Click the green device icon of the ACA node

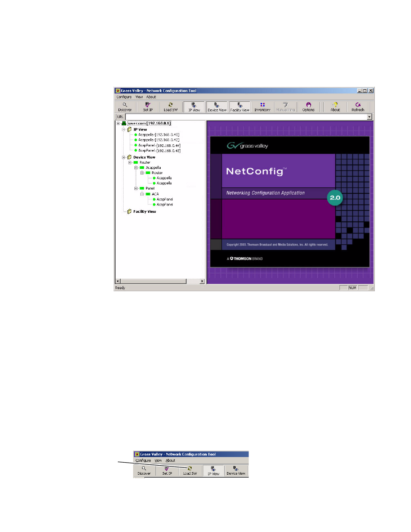pyautogui.click(x=148, y=194)
